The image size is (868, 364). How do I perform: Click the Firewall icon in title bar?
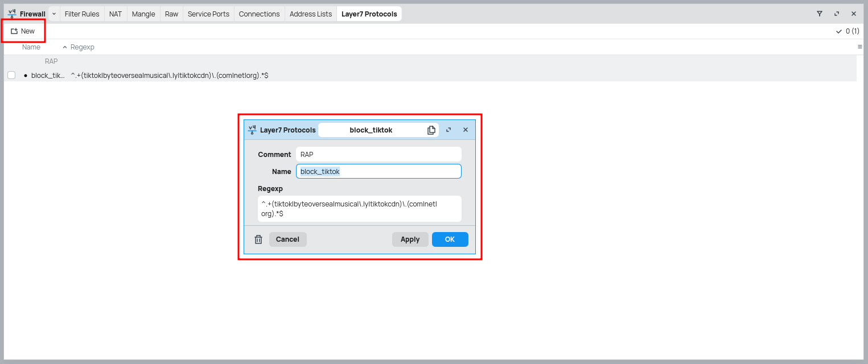click(12, 14)
